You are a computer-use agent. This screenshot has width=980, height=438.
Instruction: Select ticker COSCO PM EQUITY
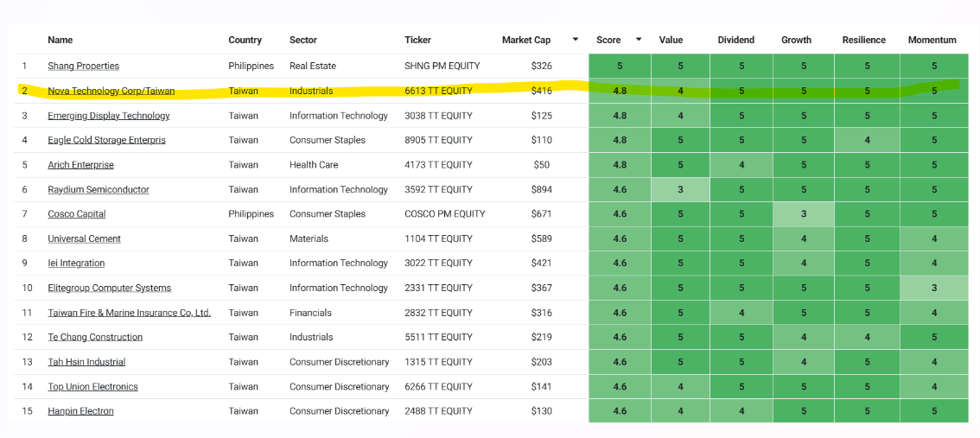pyautogui.click(x=445, y=213)
